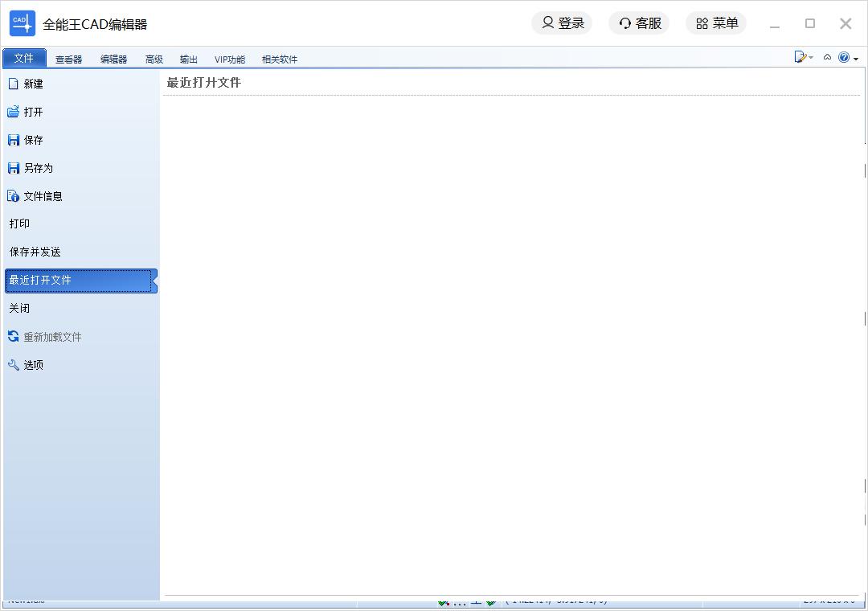Collapse the ribbon with the up chevron
This screenshot has width=868, height=611.
pos(827,57)
